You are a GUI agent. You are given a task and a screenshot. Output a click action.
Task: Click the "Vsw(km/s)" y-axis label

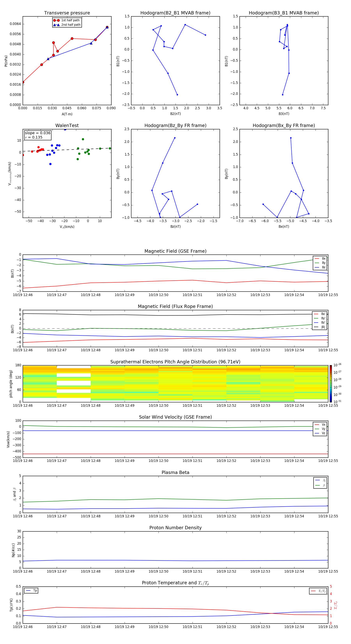(8, 439)
